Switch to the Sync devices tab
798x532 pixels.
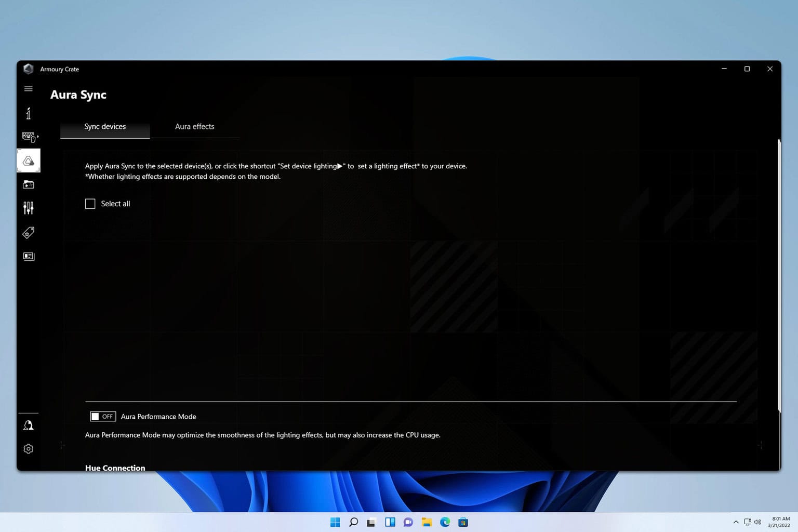105,127
